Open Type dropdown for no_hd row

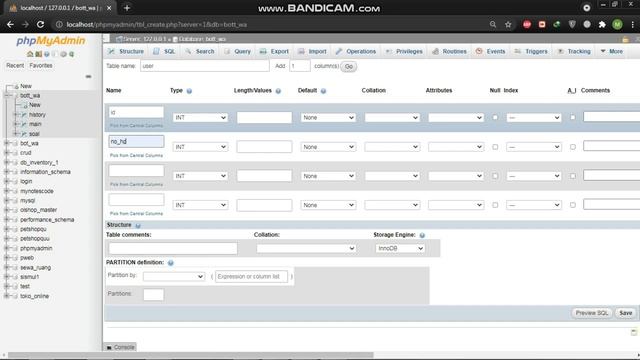[x=200, y=147]
